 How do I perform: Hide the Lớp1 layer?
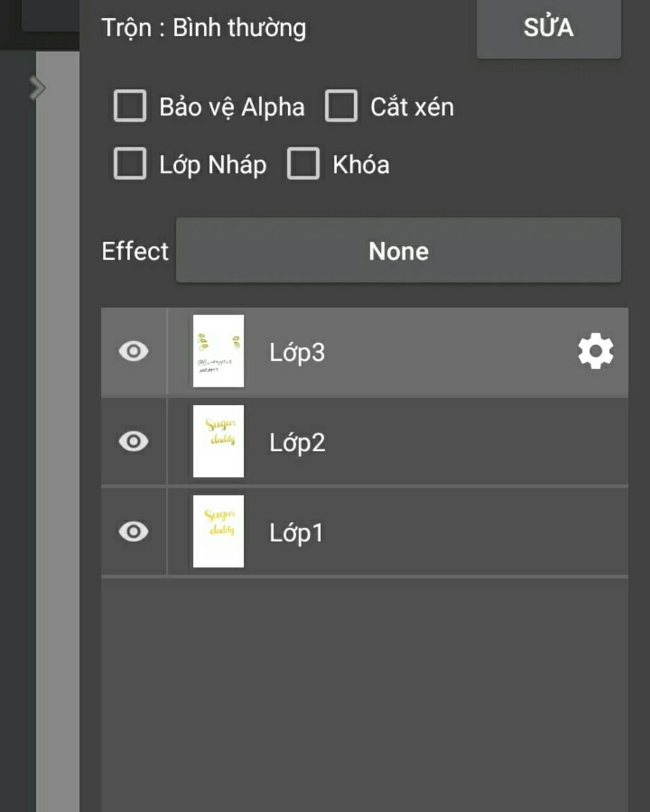click(133, 532)
